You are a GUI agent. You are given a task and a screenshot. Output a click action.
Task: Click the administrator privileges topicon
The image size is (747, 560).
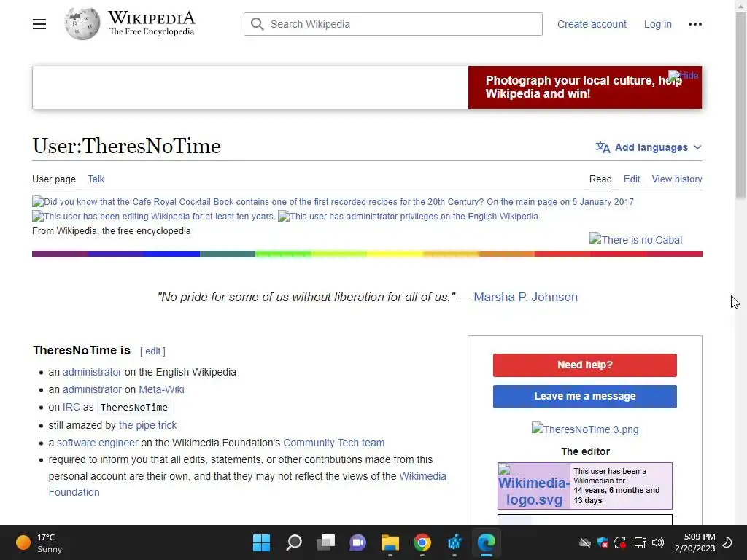point(409,216)
